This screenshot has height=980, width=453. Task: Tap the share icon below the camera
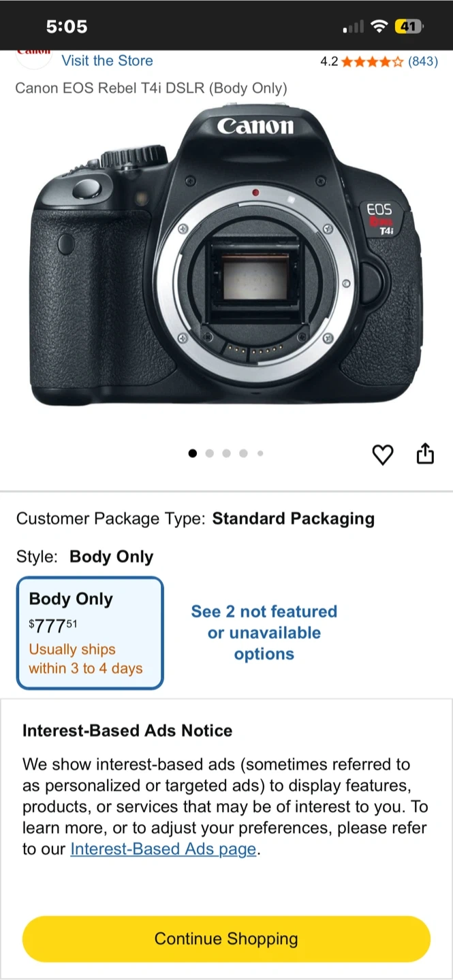pyautogui.click(x=425, y=453)
